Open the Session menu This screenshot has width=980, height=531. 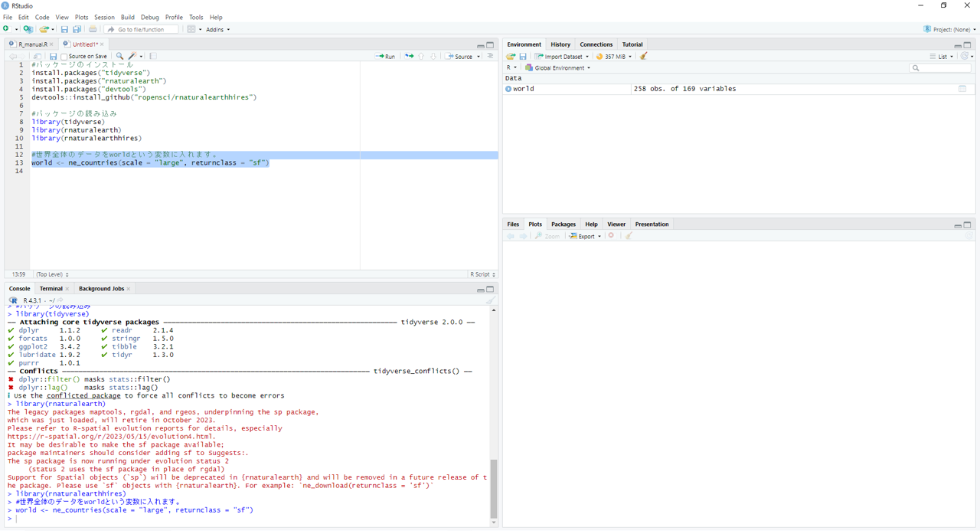point(104,17)
